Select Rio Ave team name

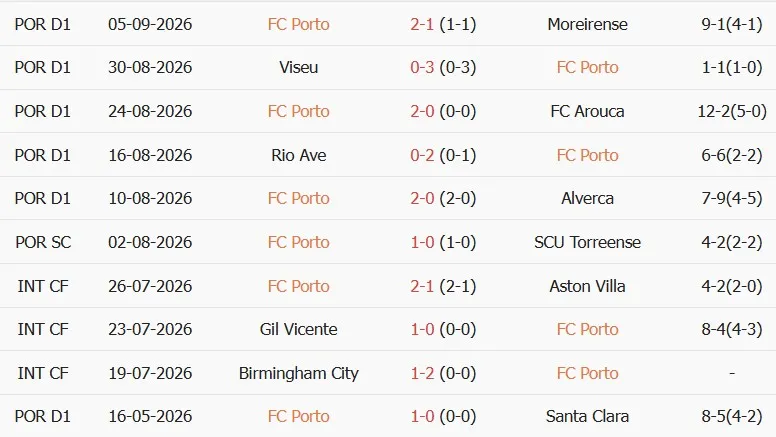click(x=298, y=155)
